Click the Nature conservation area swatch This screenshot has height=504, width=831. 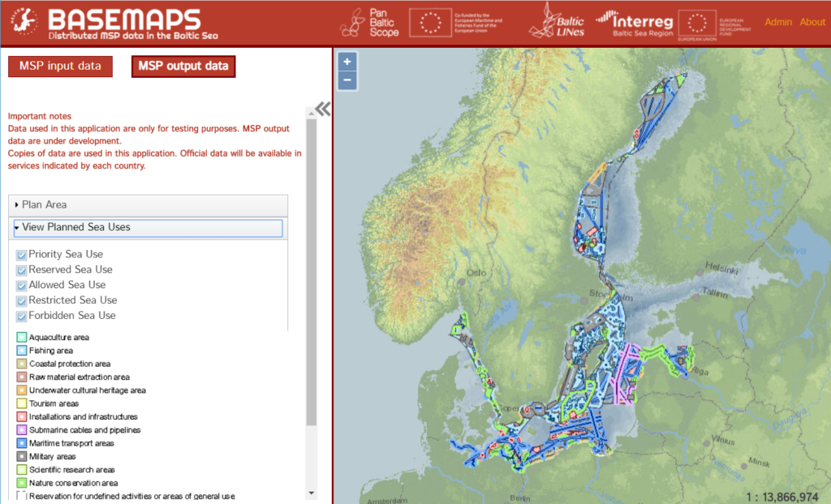click(21, 483)
